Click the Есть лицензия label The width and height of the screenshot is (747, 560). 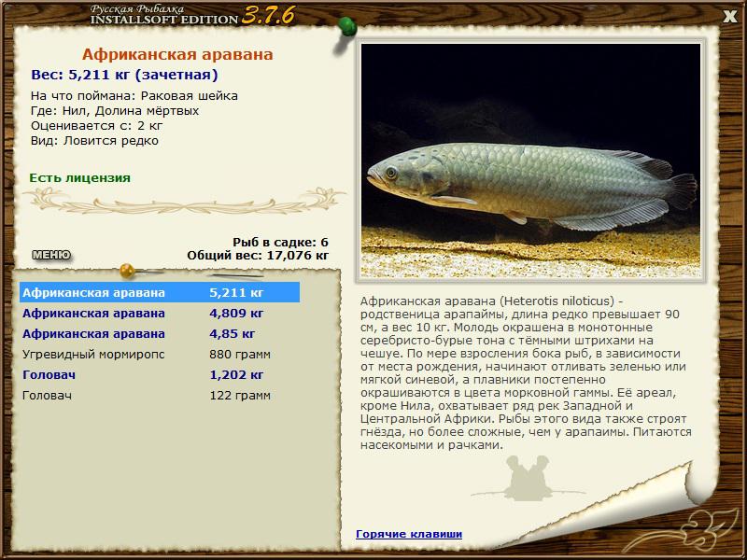[x=79, y=178]
